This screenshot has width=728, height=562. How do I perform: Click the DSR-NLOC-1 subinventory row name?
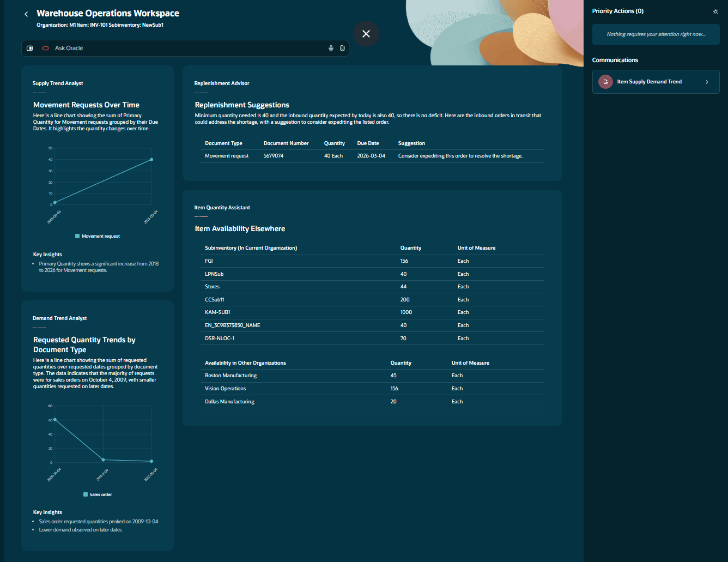click(219, 339)
